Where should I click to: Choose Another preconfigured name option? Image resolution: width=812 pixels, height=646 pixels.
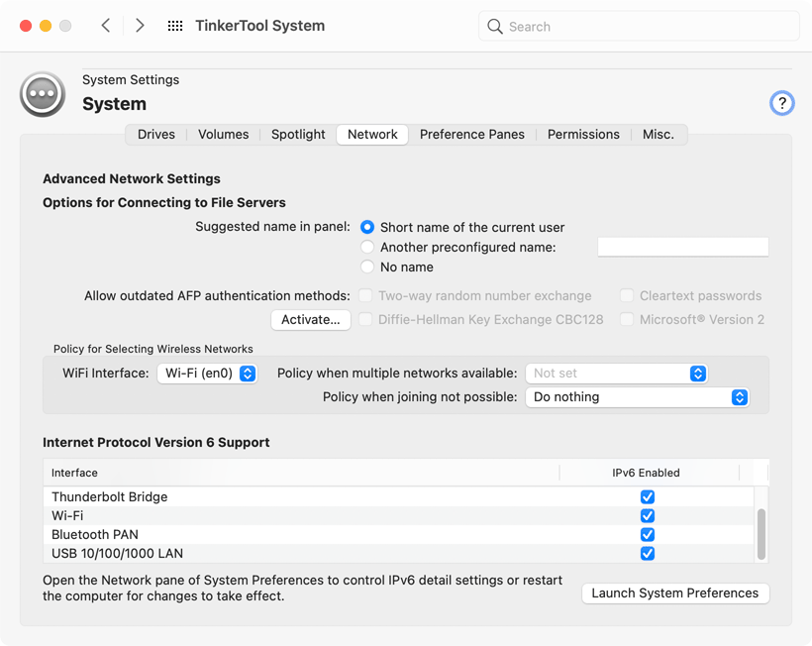point(367,247)
